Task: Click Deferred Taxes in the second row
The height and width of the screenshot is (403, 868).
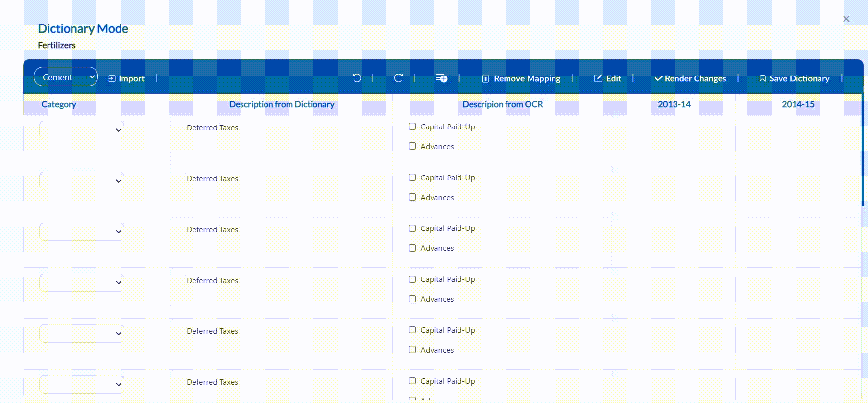Action: [x=212, y=179]
